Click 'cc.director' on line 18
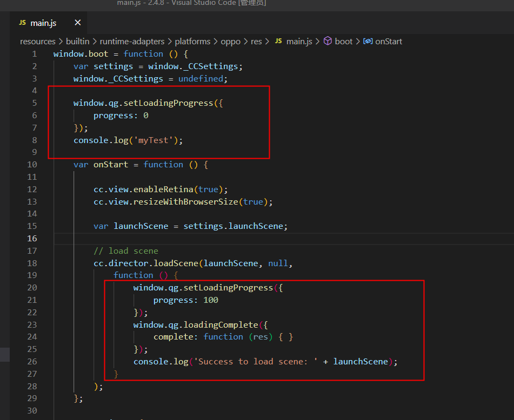 pos(121,263)
